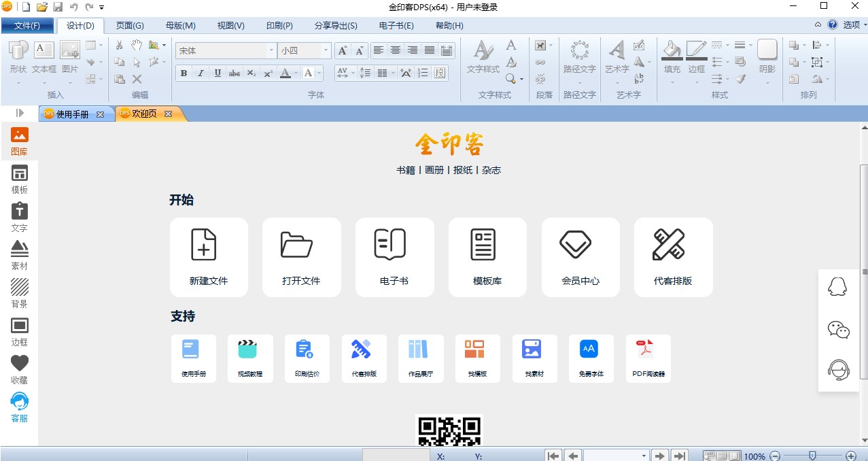The width and height of the screenshot is (868, 461).
Task: Select 图库 in the left sidebar
Action: point(20,141)
